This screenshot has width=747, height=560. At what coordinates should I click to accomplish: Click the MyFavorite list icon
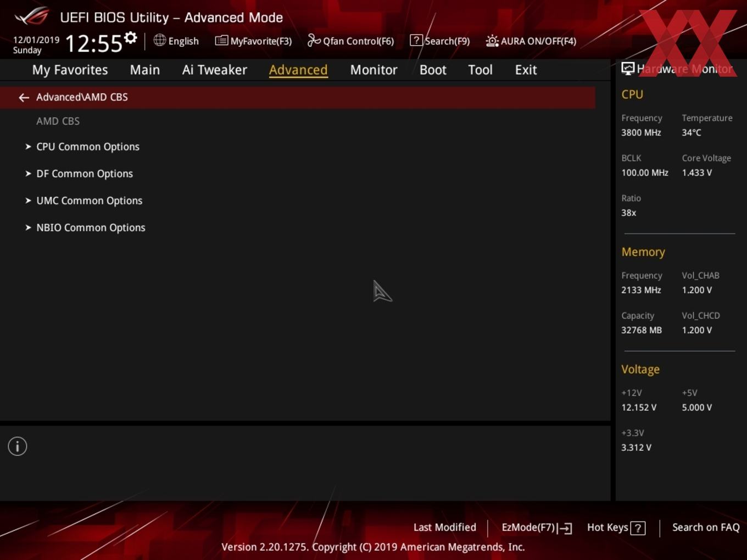click(x=221, y=41)
